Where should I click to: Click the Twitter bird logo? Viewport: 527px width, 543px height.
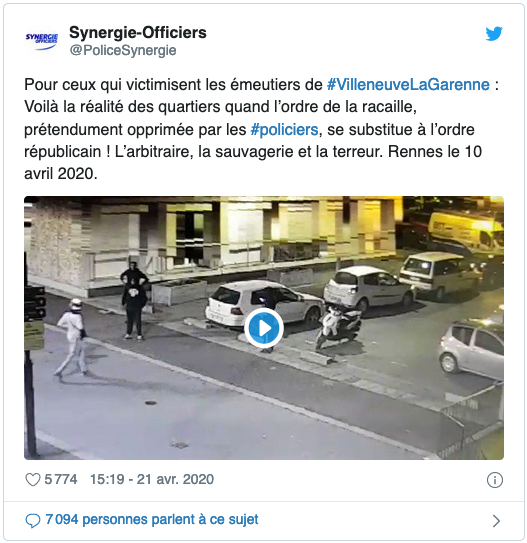point(494,34)
